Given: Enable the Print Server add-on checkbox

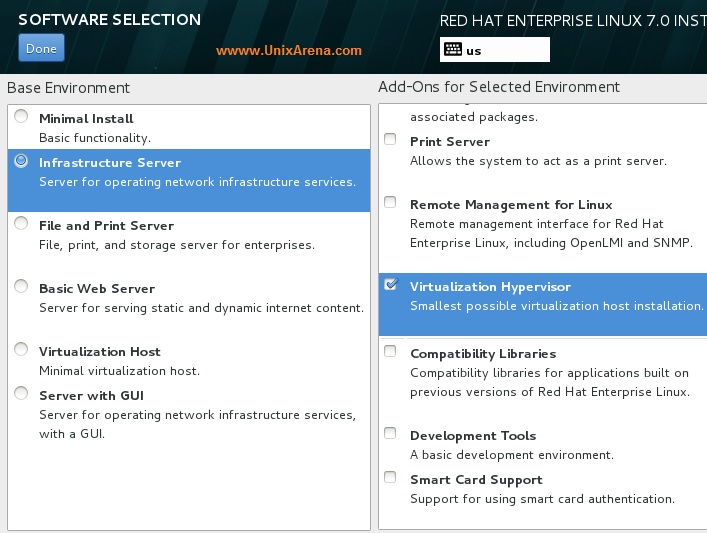Looking at the screenshot, I should point(390,139).
